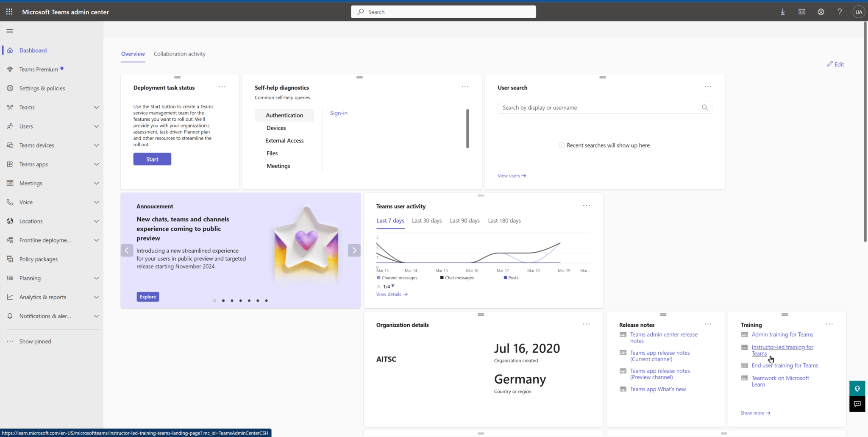Open the downloads icon in header
868x437 pixels.
783,12
